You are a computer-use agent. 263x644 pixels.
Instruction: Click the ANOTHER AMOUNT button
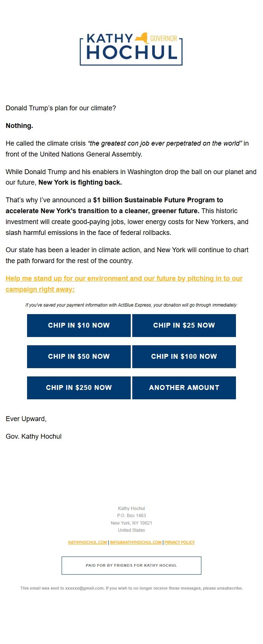tap(184, 388)
